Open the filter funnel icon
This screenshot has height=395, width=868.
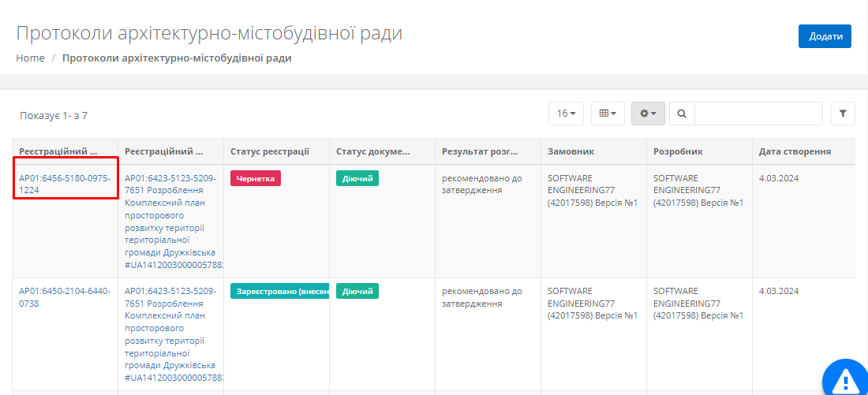coord(843,114)
